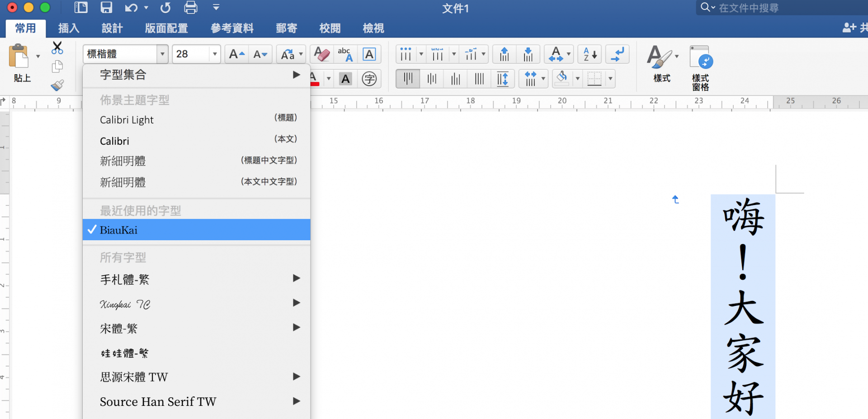Select the Format Painter brush
This screenshot has width=868, height=419.
click(x=57, y=85)
